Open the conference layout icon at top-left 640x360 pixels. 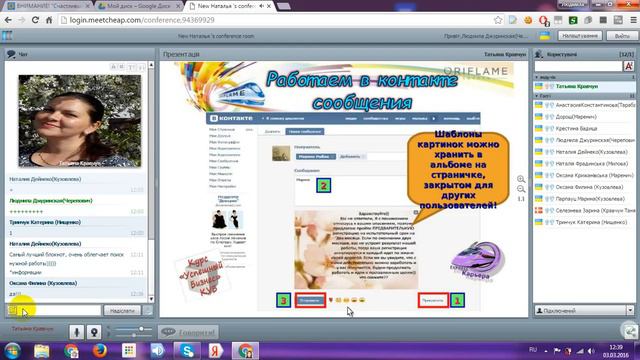tap(7, 36)
